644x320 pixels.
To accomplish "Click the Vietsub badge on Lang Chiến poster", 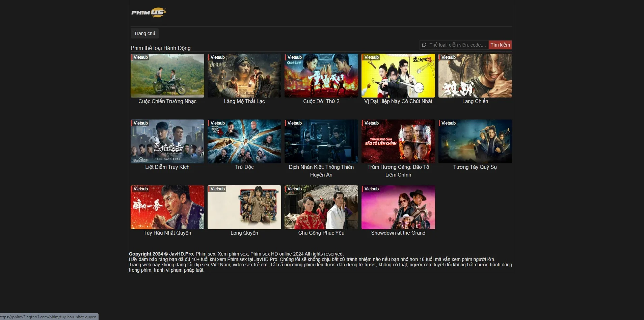I will [x=449, y=57].
